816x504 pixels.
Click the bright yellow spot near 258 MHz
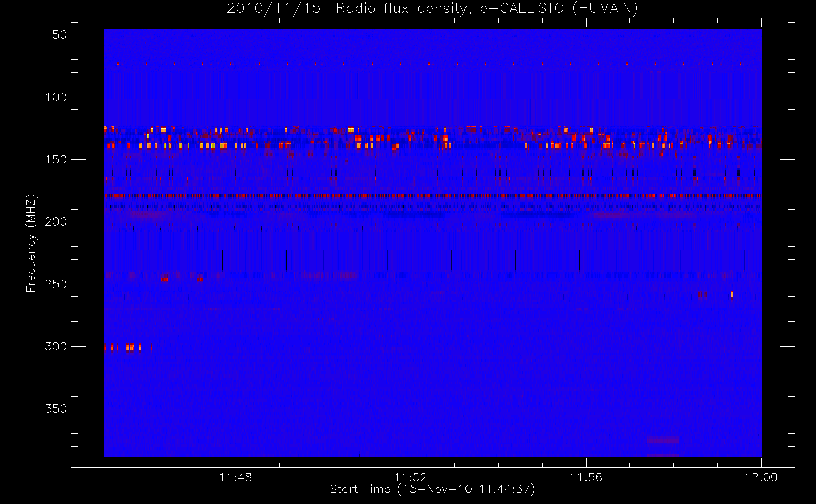click(732, 294)
